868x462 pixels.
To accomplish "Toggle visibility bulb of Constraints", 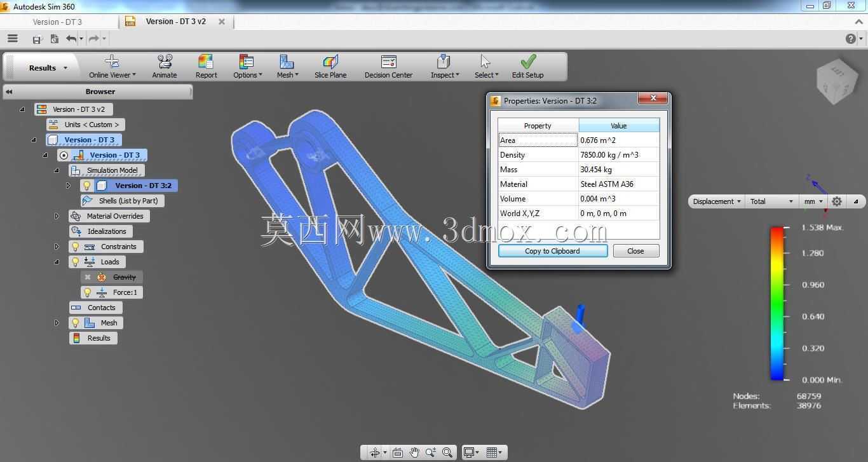I will pyautogui.click(x=76, y=247).
